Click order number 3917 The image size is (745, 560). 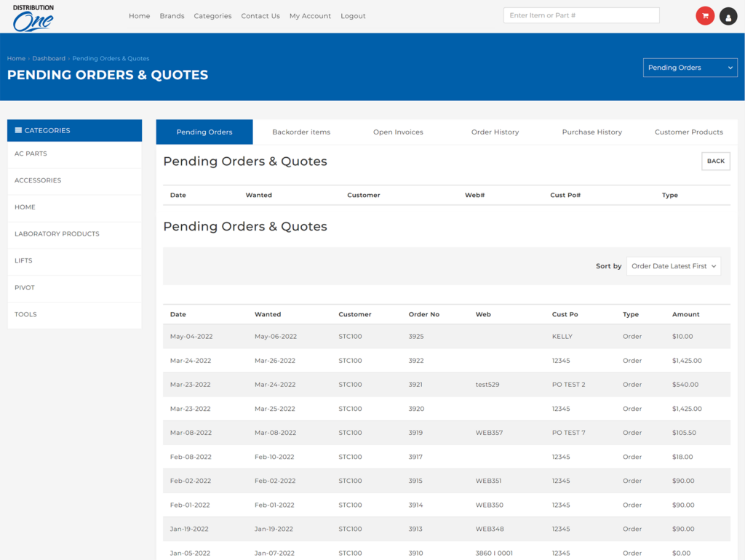(415, 457)
